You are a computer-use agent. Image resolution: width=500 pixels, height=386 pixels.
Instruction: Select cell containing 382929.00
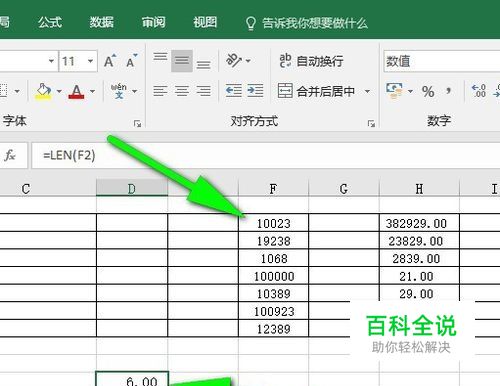click(419, 223)
